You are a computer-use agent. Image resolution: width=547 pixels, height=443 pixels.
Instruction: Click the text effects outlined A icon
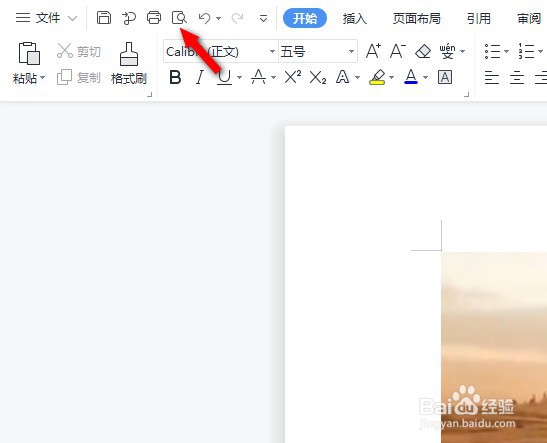tap(343, 77)
